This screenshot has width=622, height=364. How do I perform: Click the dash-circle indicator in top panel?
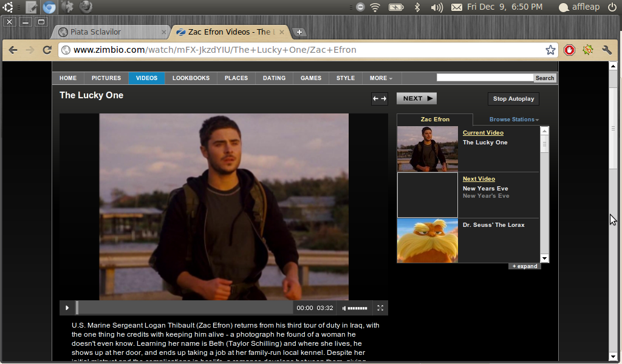click(360, 7)
